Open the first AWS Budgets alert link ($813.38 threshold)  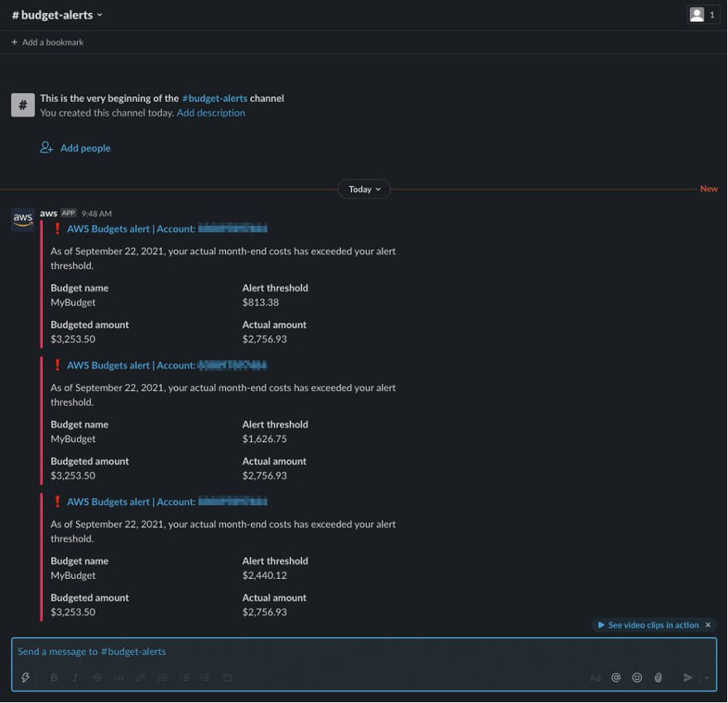click(166, 229)
